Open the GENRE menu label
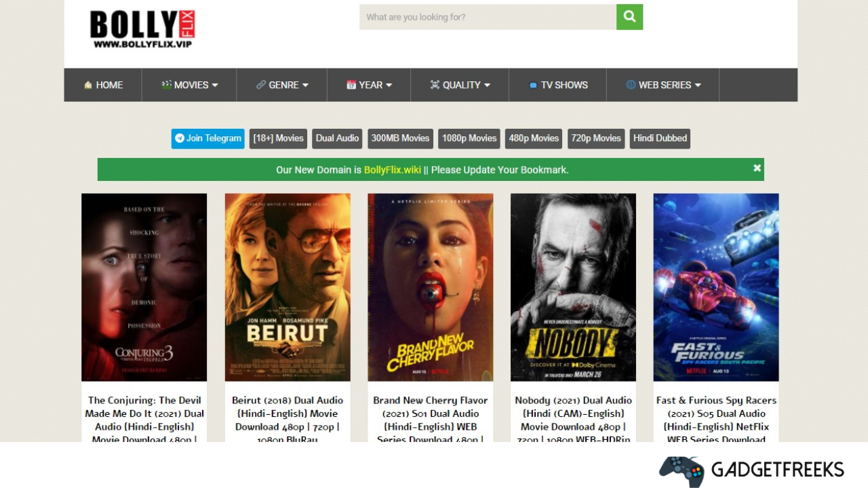Screen dimensions: 868x488 click(283, 85)
